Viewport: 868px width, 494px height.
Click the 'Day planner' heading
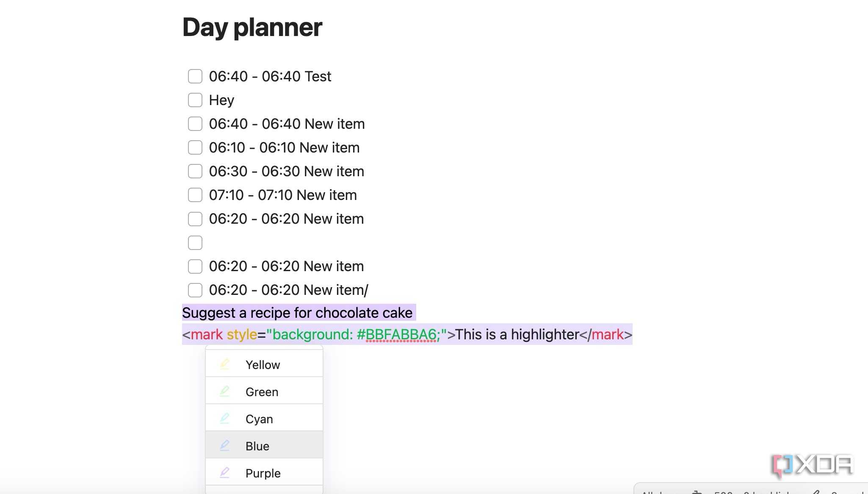(x=252, y=28)
